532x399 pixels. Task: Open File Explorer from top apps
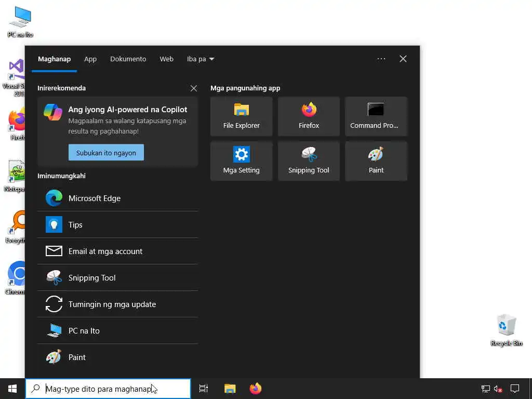pyautogui.click(x=241, y=116)
